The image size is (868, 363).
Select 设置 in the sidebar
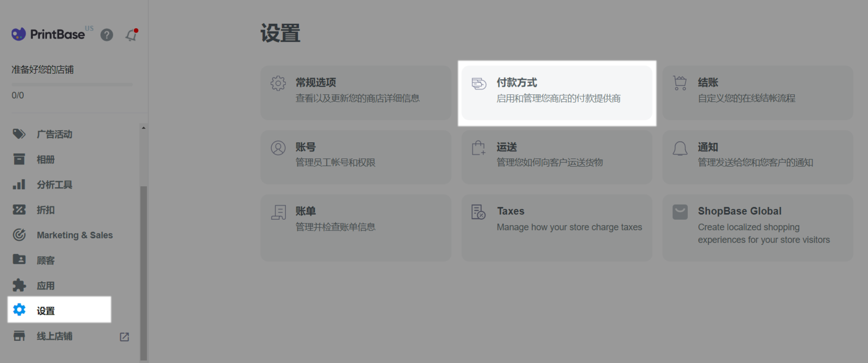(59, 310)
